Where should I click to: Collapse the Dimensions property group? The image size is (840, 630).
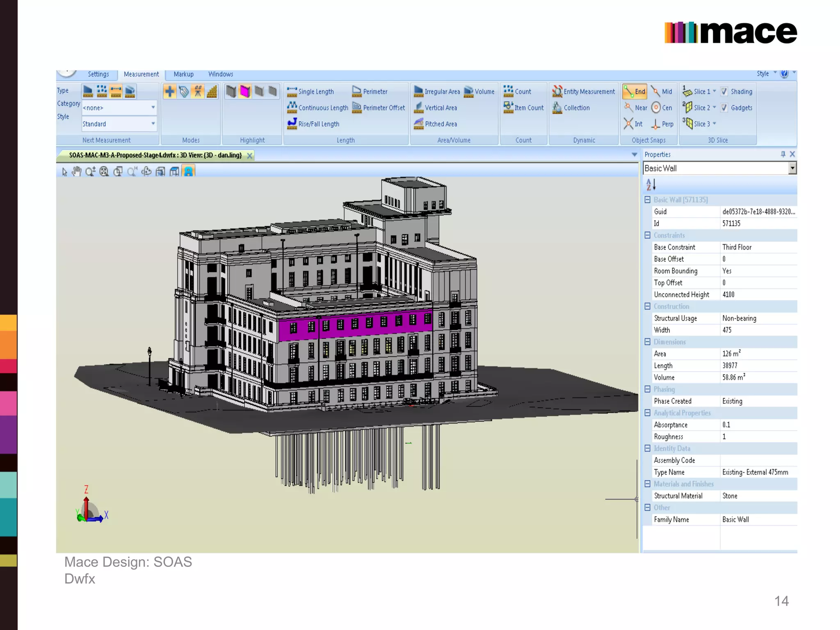click(648, 342)
